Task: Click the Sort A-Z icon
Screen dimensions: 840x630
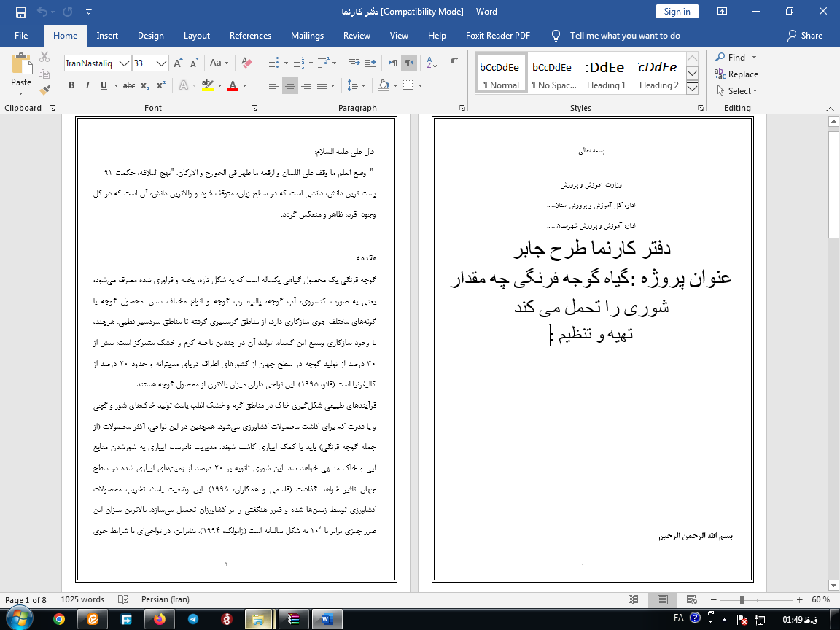Action: 430,63
